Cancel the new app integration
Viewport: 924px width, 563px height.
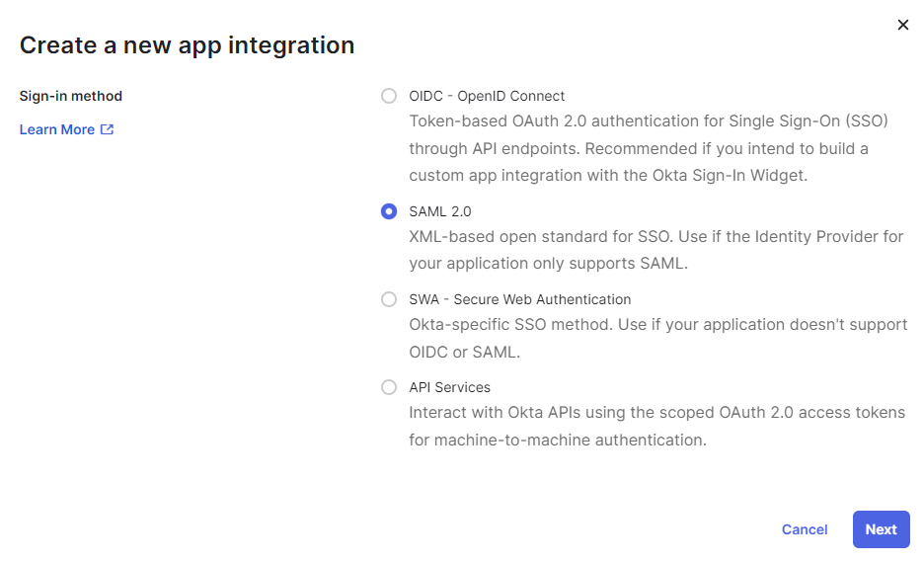click(805, 529)
